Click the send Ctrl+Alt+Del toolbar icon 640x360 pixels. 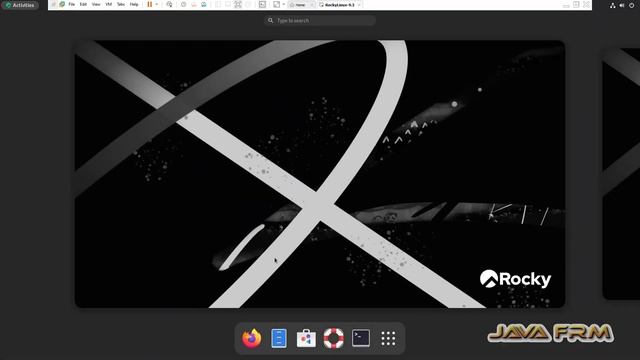[x=169, y=4]
